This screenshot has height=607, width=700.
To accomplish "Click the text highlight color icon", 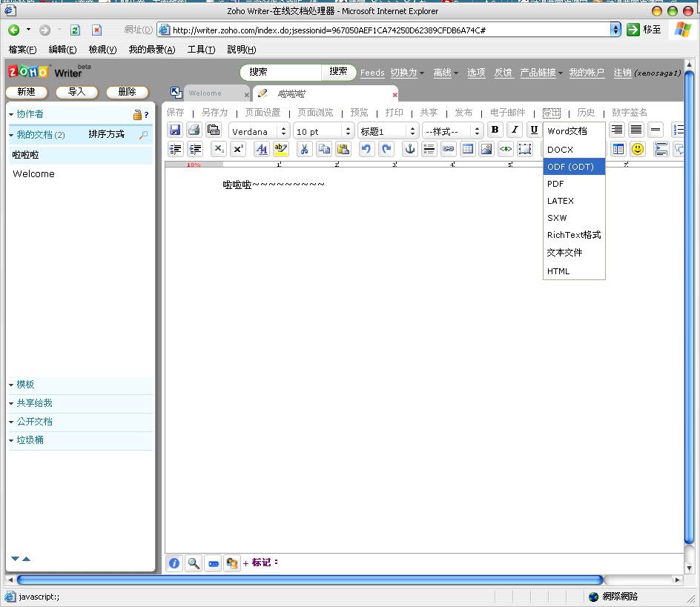I will pyautogui.click(x=280, y=148).
